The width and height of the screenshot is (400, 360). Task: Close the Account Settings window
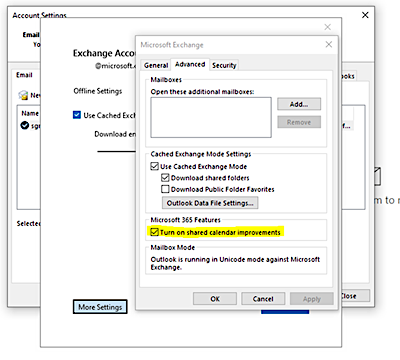[365, 15]
